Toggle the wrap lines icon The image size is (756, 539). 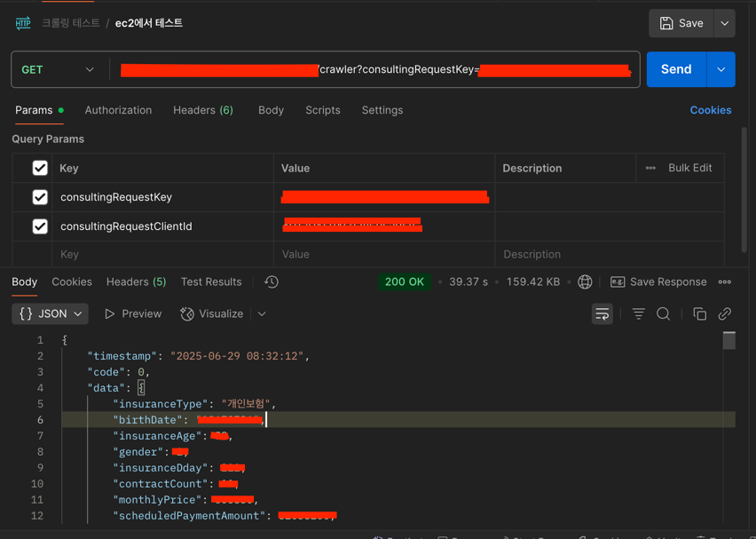pos(602,313)
